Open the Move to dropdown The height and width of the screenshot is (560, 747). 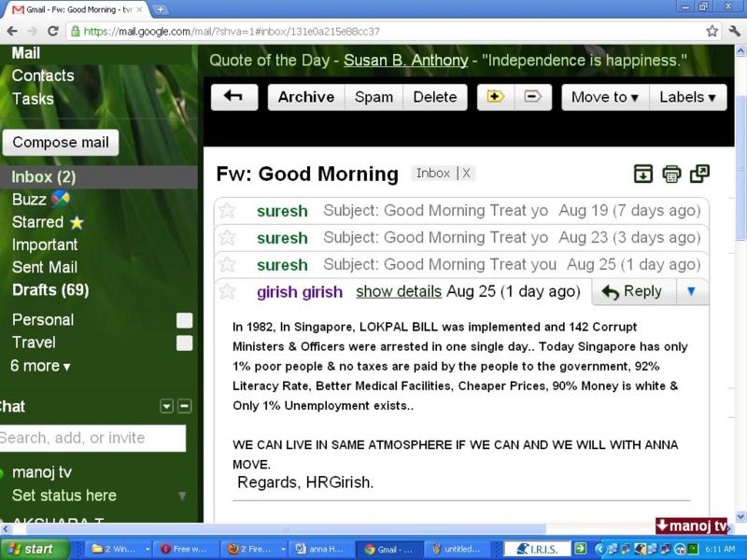click(605, 97)
